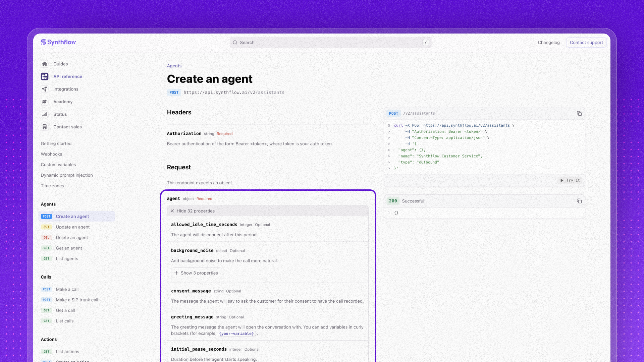Open the Dynamic prompt injection page
The image size is (644, 362).
[67, 175]
